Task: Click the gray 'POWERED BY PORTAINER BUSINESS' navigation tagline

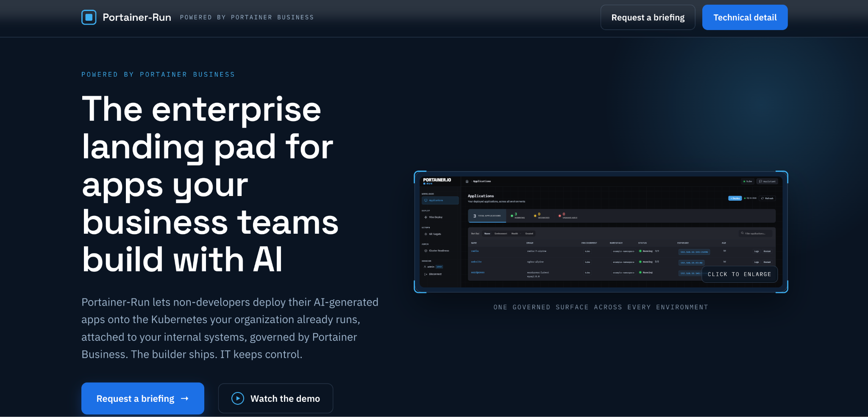Action: [247, 17]
